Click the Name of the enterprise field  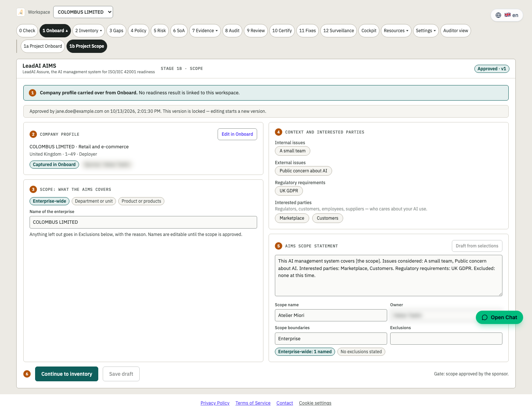[x=143, y=222]
